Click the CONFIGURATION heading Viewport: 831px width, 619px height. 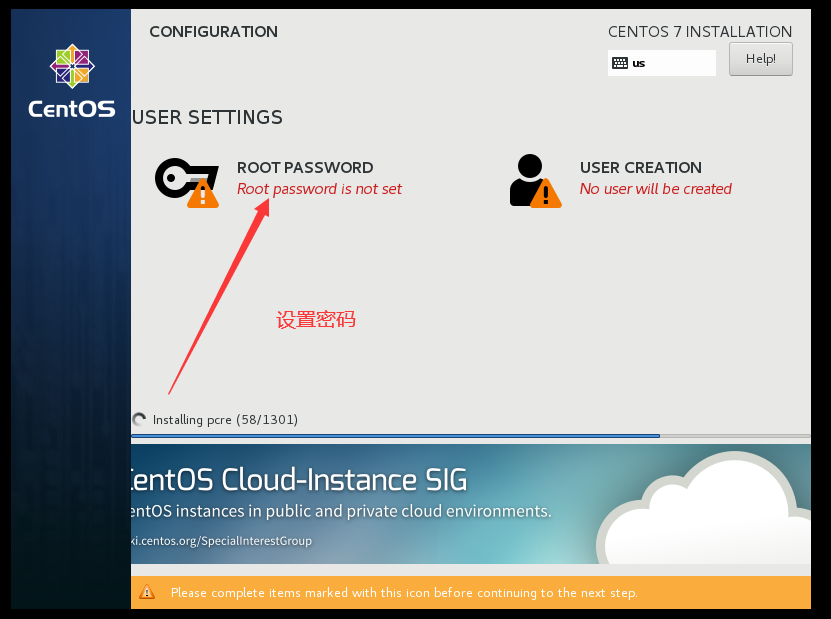(214, 32)
